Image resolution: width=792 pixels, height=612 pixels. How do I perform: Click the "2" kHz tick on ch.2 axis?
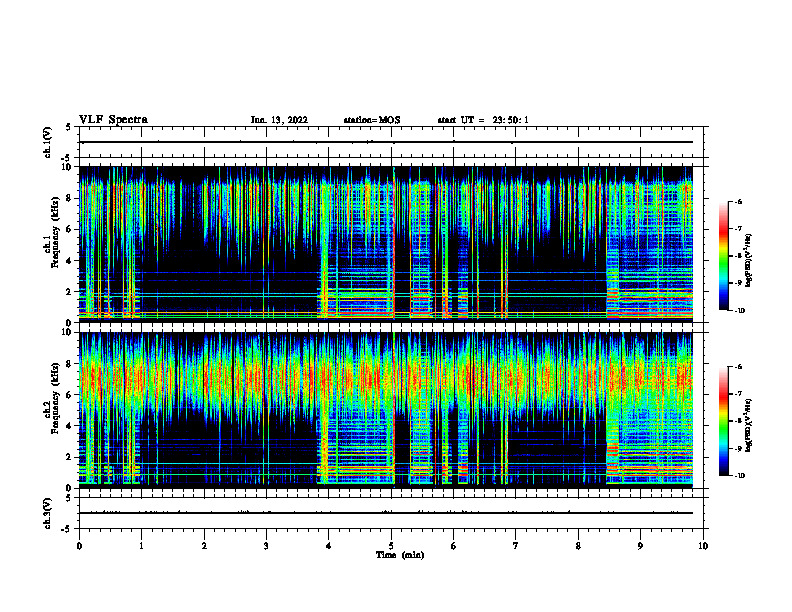click(70, 457)
